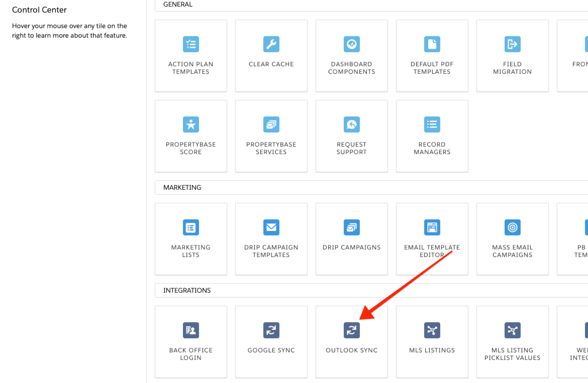Viewport: 588px width, 383px height.
Task: Open the Dashboard Components gauge icon
Action: click(352, 44)
